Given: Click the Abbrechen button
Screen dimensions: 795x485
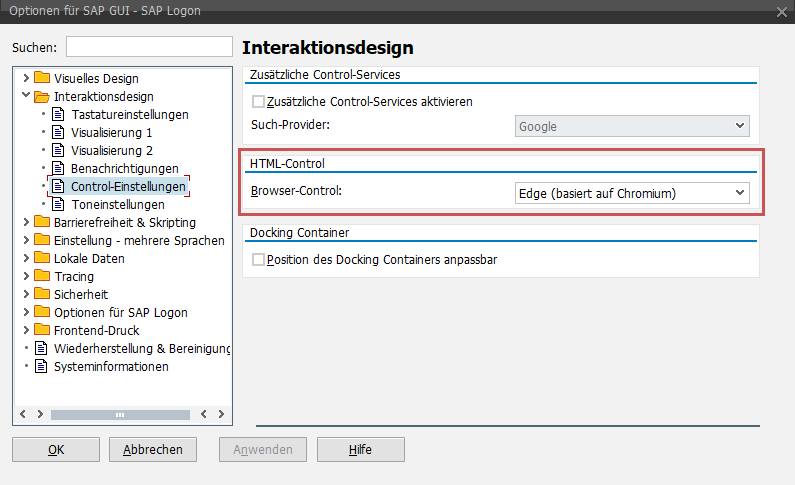Looking at the screenshot, I should [x=153, y=450].
